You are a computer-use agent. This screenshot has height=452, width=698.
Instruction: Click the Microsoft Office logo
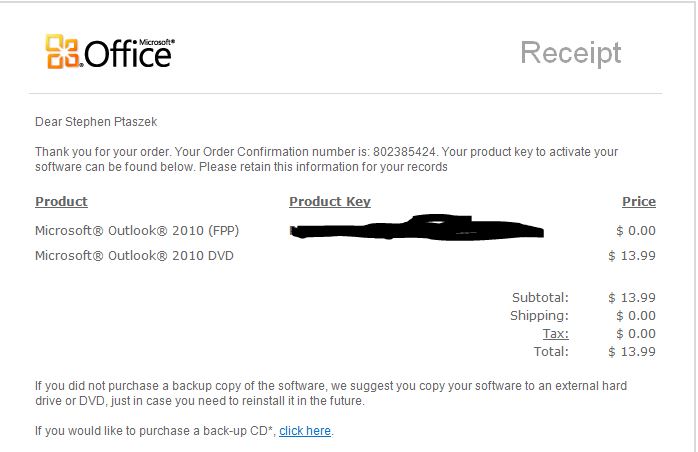[110, 52]
